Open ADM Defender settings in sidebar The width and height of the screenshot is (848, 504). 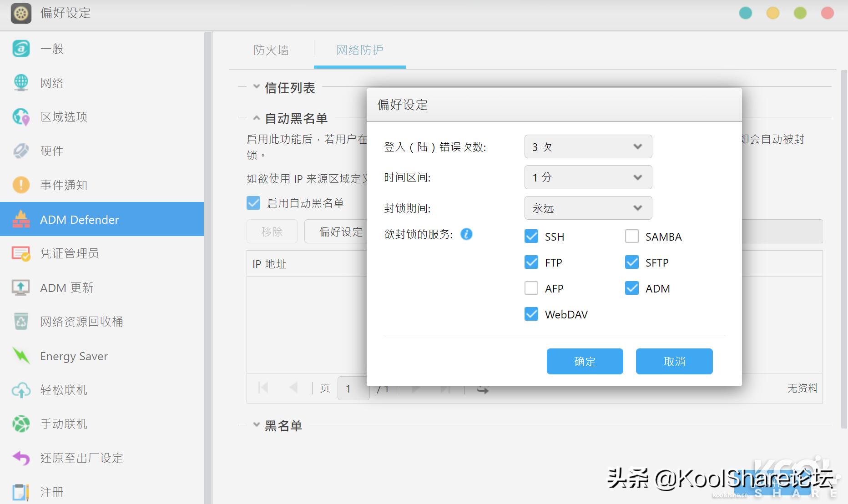click(x=80, y=219)
